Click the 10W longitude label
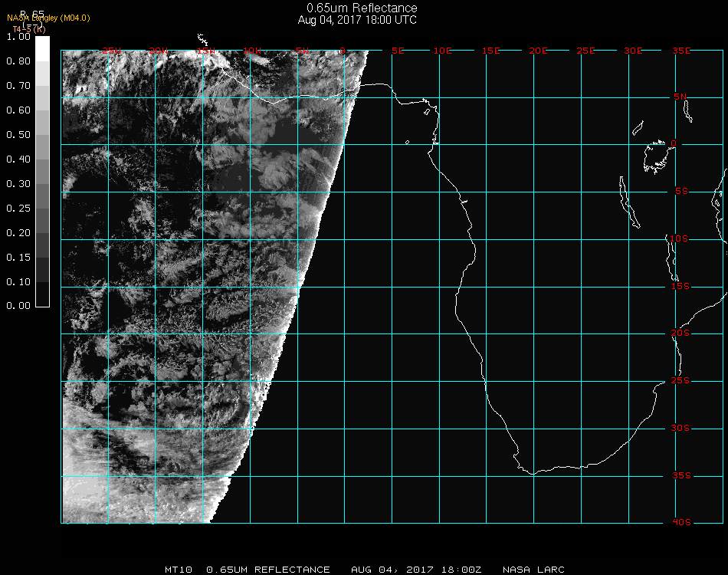 pos(252,51)
